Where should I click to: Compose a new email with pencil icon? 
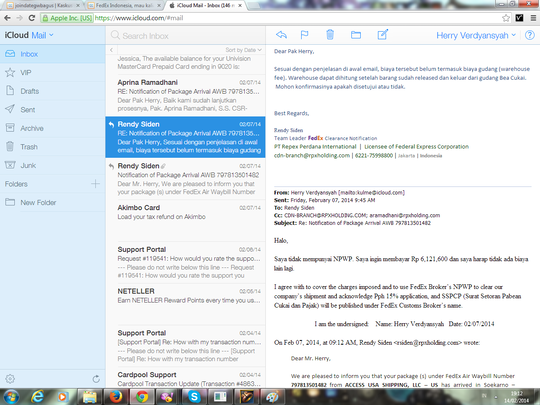coord(383,34)
